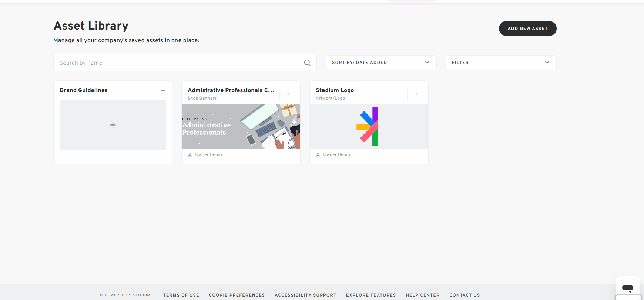Screen dimensions: 644x300
Task: Open options menu for Admistrative Professionals asset
Action: click(287, 94)
